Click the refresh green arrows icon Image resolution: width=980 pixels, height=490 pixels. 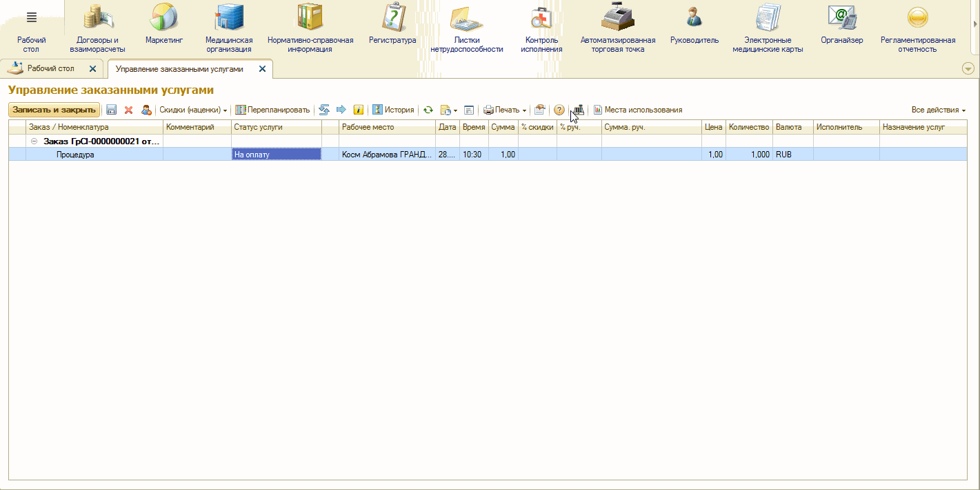[x=428, y=110]
